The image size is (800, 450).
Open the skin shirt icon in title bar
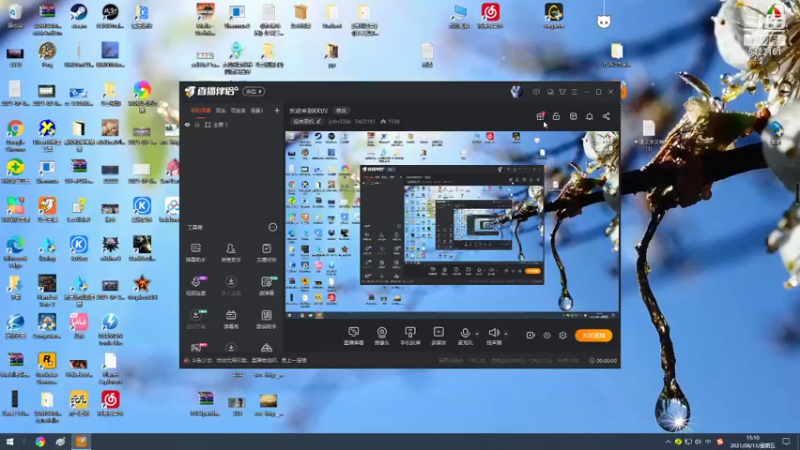pos(562,92)
